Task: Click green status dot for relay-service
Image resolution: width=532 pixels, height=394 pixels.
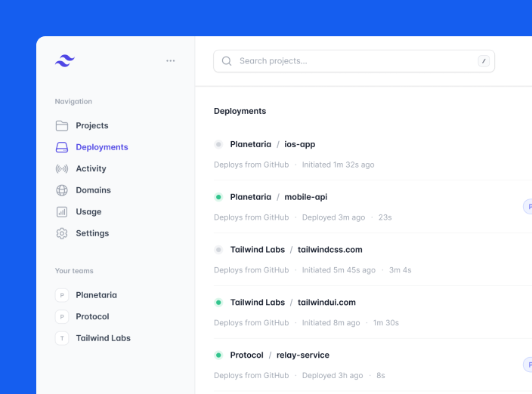Action: [218, 355]
